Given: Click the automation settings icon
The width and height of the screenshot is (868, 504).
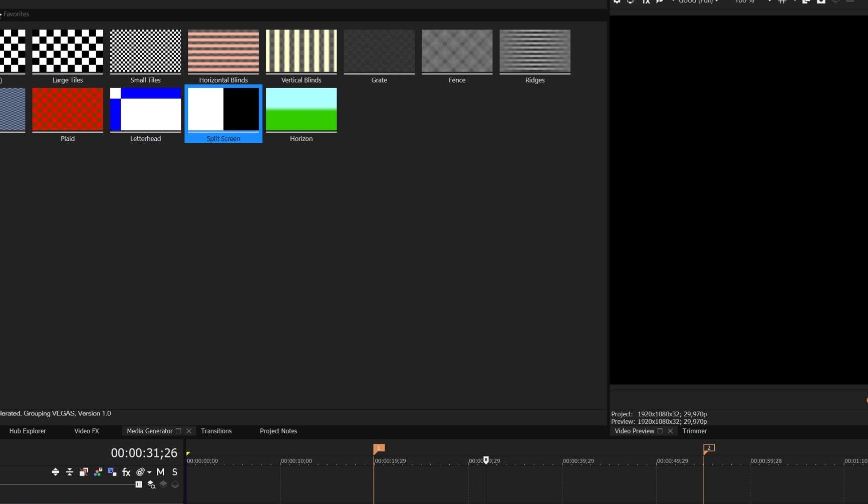Looking at the screenshot, I should (x=140, y=472).
